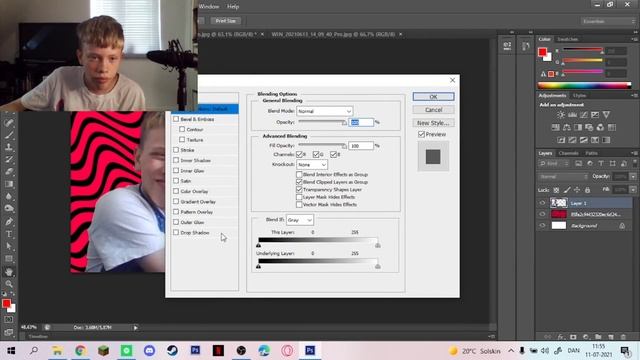Enable the Stroke effect checkbox
The width and height of the screenshot is (640, 360).
(176, 150)
